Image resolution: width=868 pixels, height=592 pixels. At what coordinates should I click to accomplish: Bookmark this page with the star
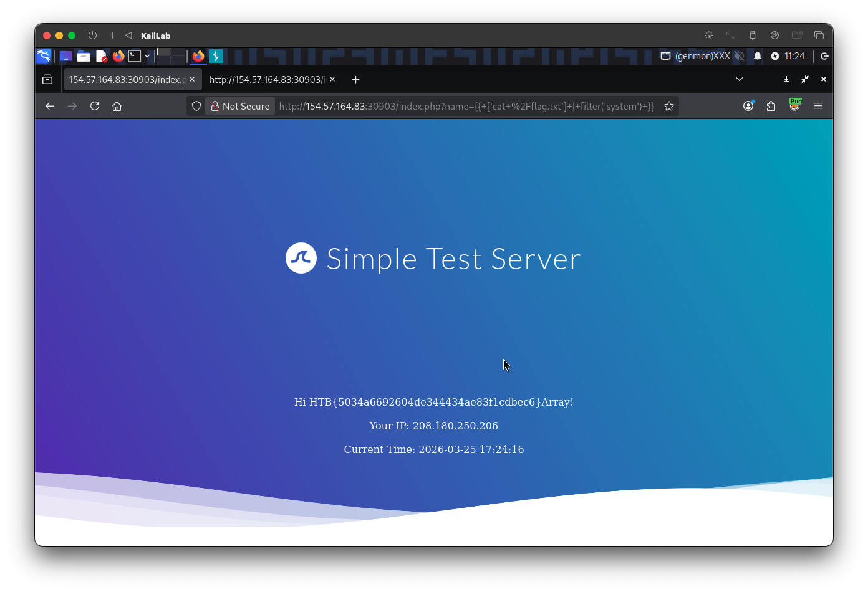pyautogui.click(x=669, y=106)
